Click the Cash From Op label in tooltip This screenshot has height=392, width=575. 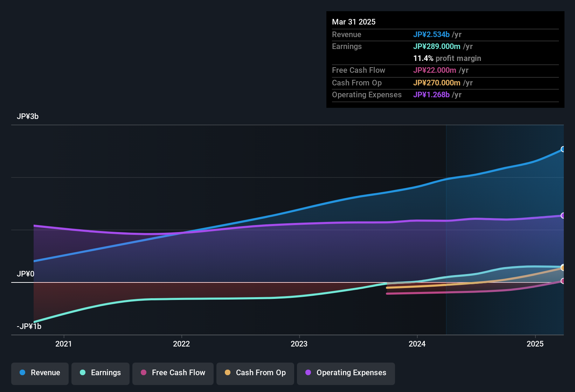point(357,83)
